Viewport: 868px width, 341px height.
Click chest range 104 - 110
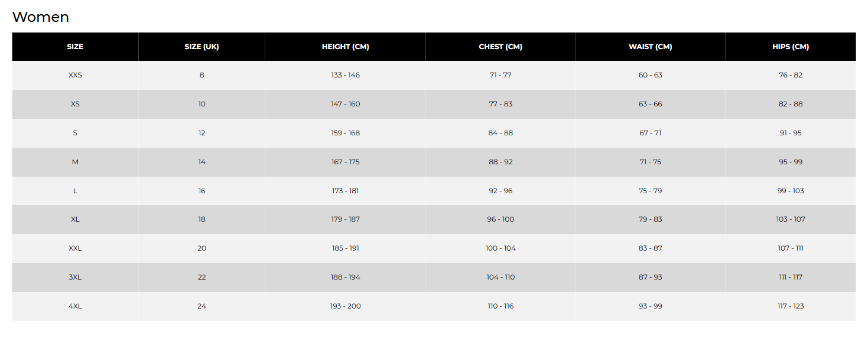(x=500, y=277)
